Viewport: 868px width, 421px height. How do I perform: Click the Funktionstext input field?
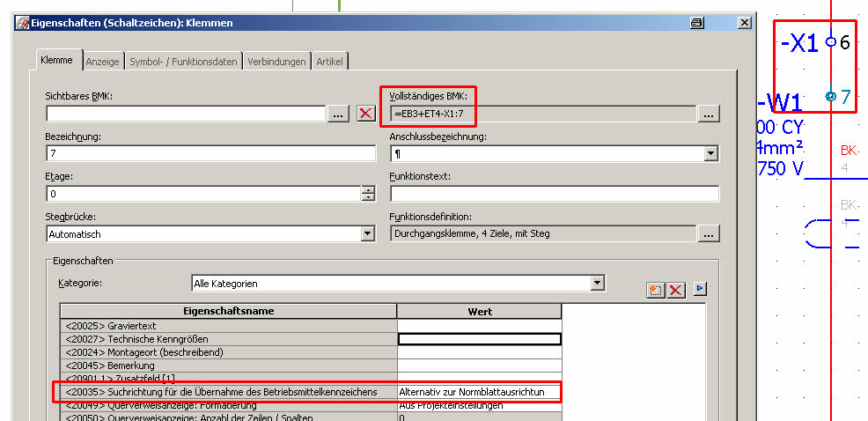555,194
